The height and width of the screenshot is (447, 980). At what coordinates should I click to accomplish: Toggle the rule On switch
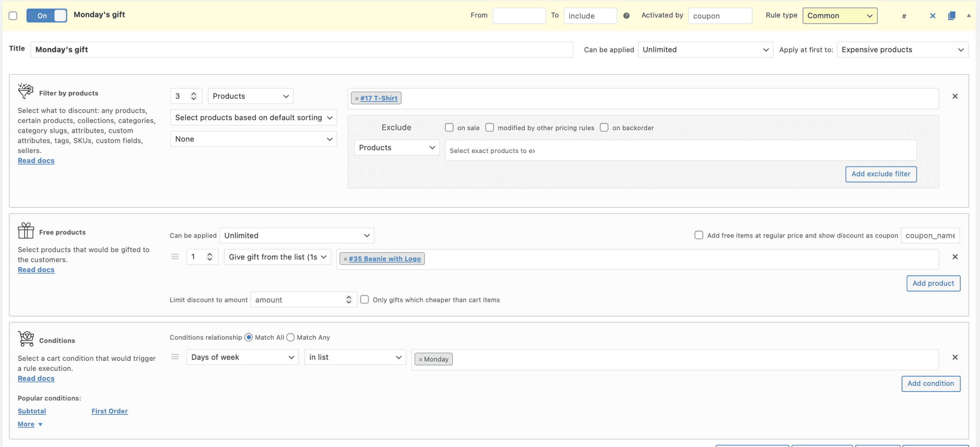click(47, 16)
